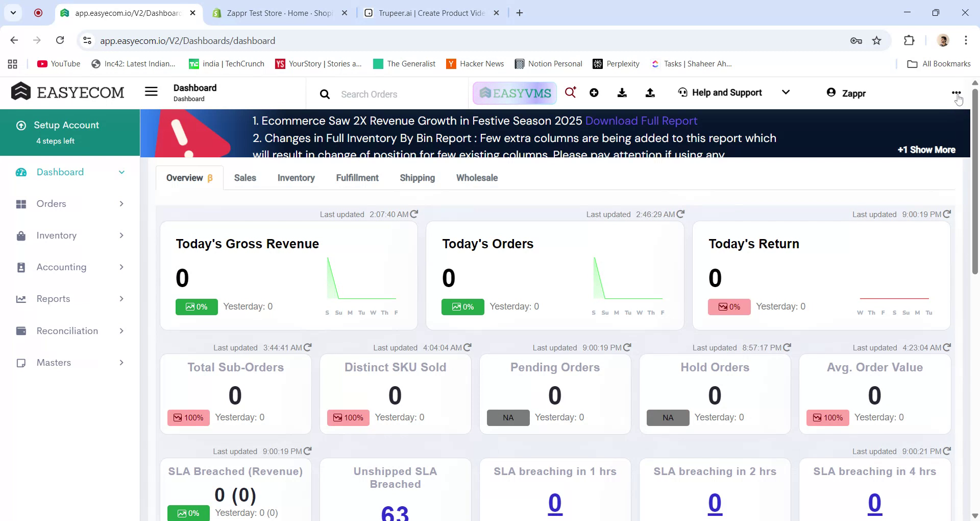
Task: Expand the Reports sidebar menu
Action: [121, 299]
